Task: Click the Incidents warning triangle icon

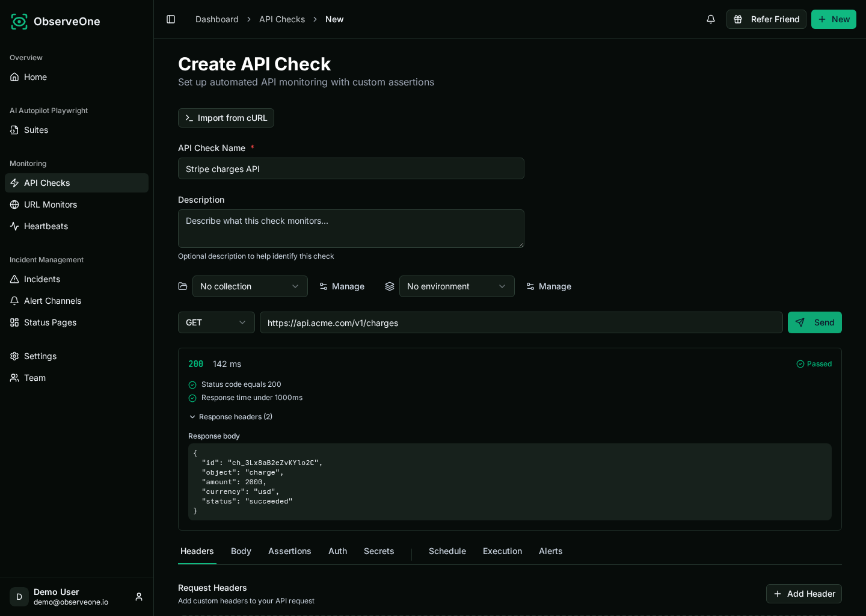Action: pos(14,279)
